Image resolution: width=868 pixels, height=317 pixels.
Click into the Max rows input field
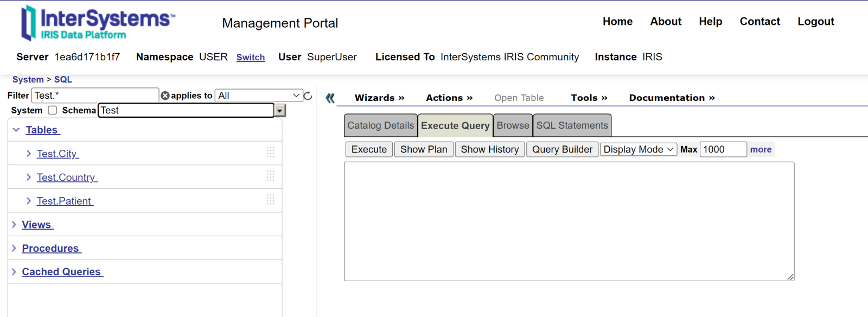click(x=723, y=149)
